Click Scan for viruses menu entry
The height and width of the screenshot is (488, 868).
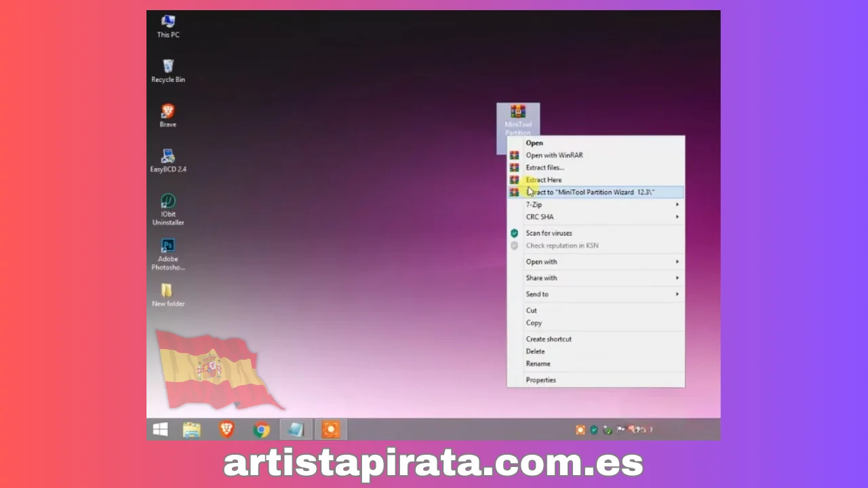click(549, 233)
